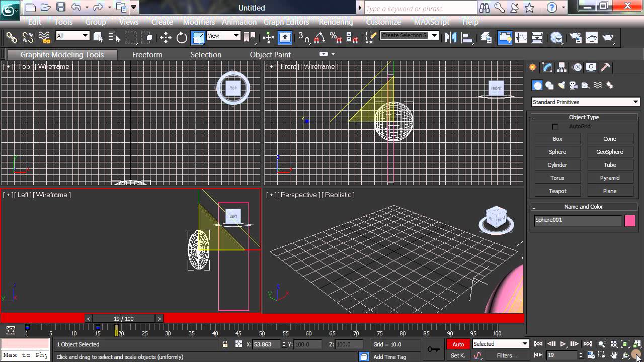644x362 pixels.
Task: Toggle Percent Snap in toolbar
Action: [x=336, y=37]
